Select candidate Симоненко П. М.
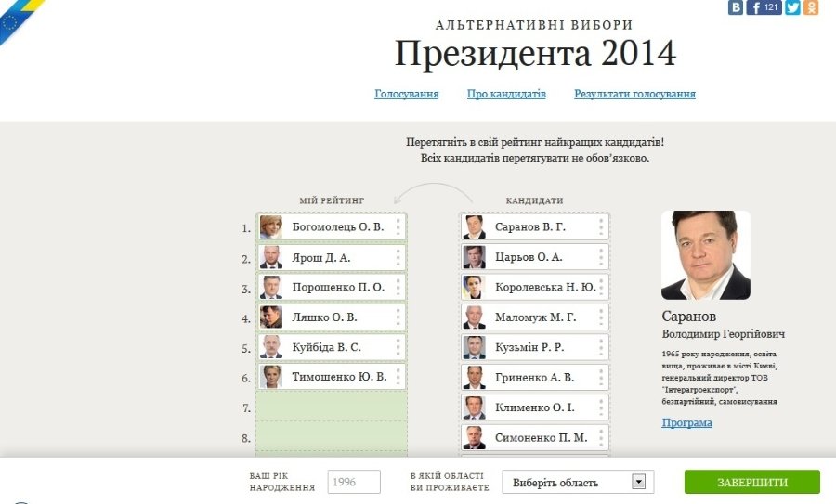Image resolution: width=836 pixels, height=504 pixels. pos(542,437)
